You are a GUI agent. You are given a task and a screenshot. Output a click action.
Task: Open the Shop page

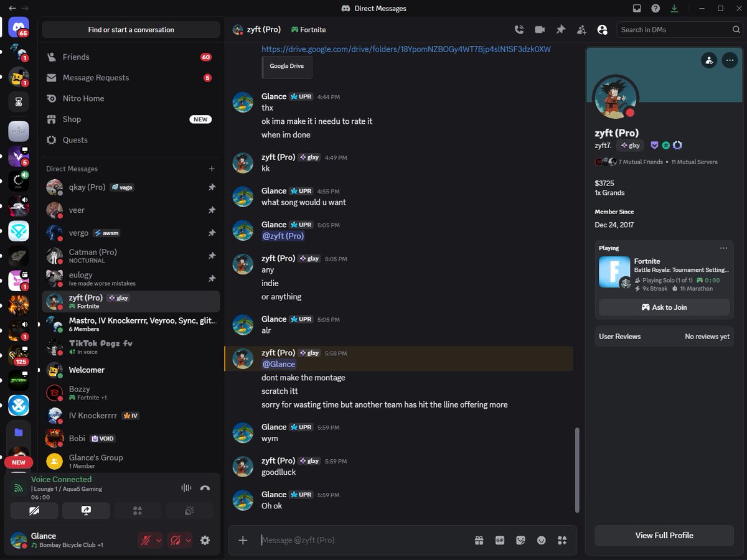pyautogui.click(x=131, y=119)
